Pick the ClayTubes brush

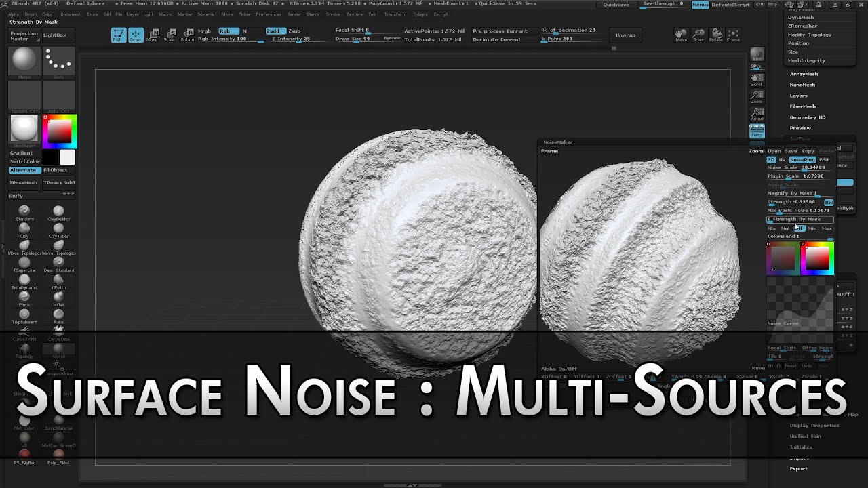click(x=58, y=230)
